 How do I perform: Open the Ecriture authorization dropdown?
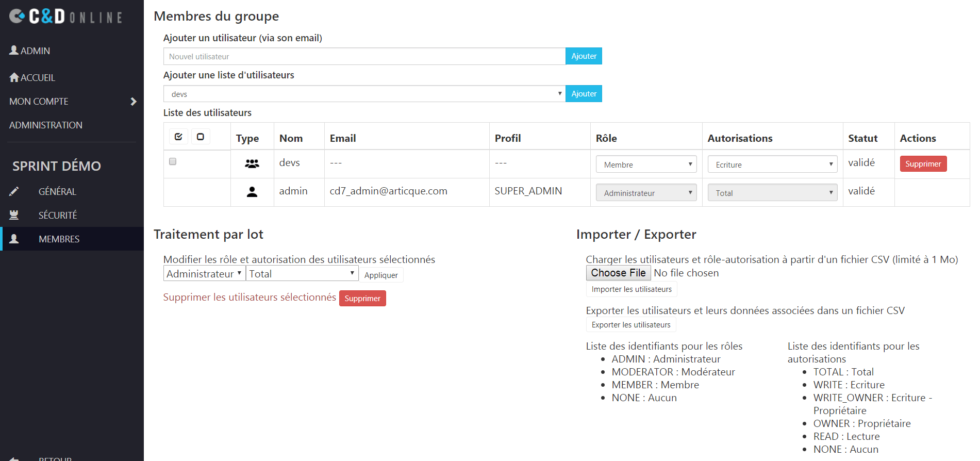pyautogui.click(x=772, y=164)
